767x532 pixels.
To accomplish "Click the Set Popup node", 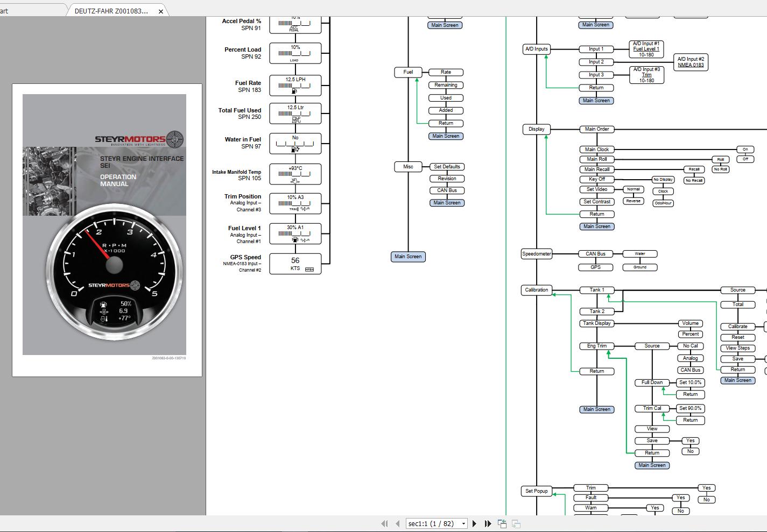I will coord(536,491).
